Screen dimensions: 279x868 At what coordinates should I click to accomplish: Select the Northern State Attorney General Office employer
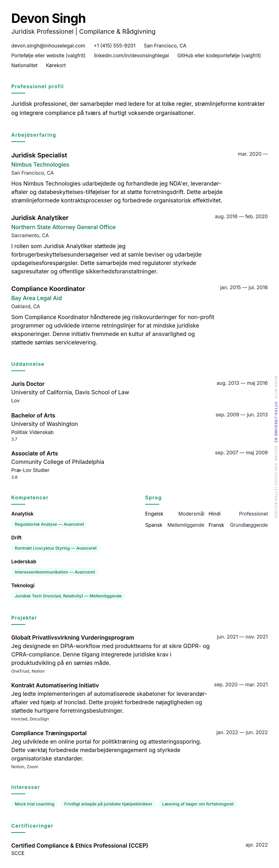63,227
